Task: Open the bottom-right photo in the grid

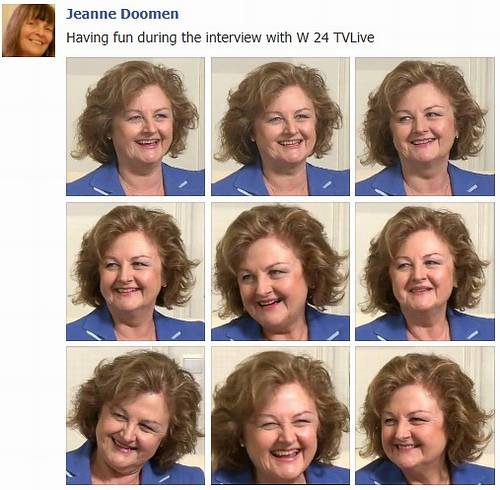Action: coord(425,415)
